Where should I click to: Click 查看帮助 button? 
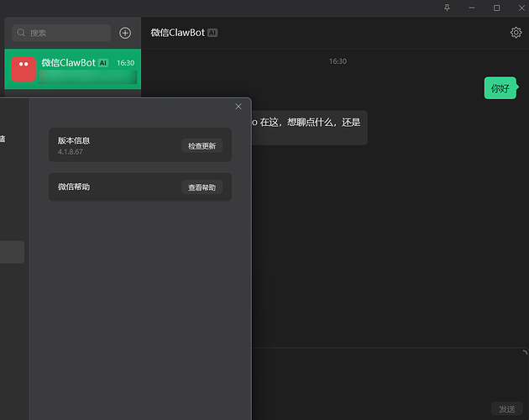(202, 187)
